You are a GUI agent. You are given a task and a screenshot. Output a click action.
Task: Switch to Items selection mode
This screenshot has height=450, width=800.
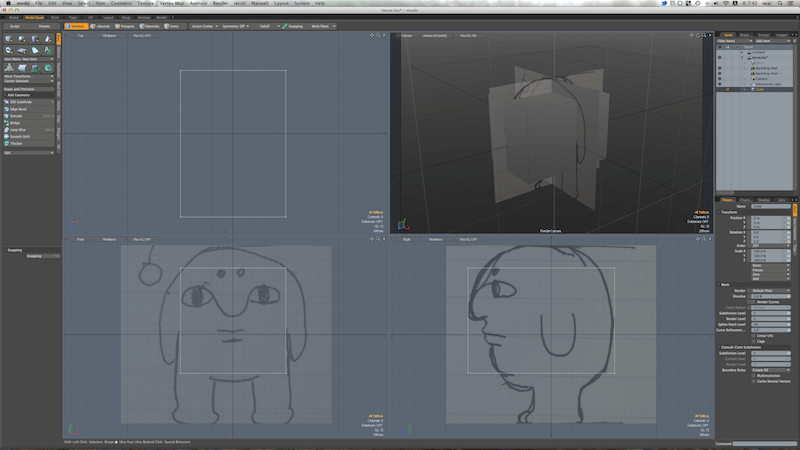(172, 26)
